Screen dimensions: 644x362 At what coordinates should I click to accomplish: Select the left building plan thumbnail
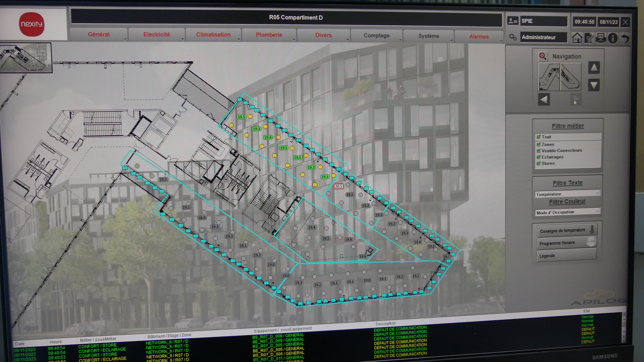coord(549,76)
